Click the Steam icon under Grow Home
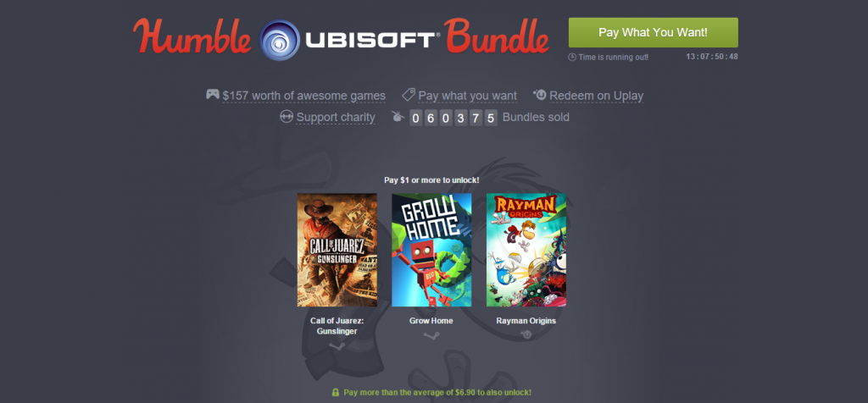 431,335
